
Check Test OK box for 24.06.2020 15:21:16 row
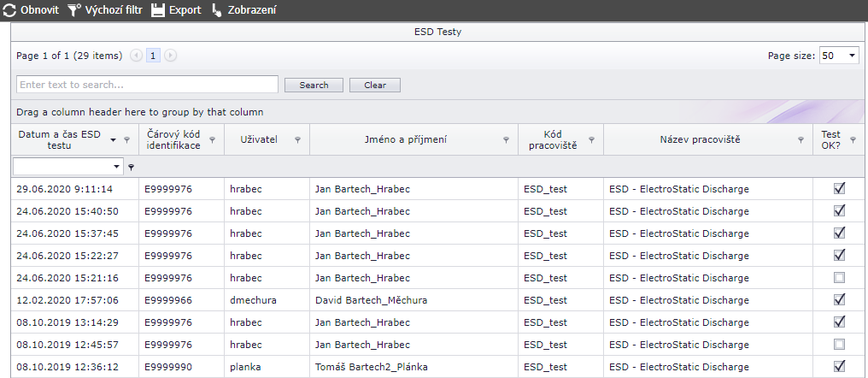click(839, 278)
